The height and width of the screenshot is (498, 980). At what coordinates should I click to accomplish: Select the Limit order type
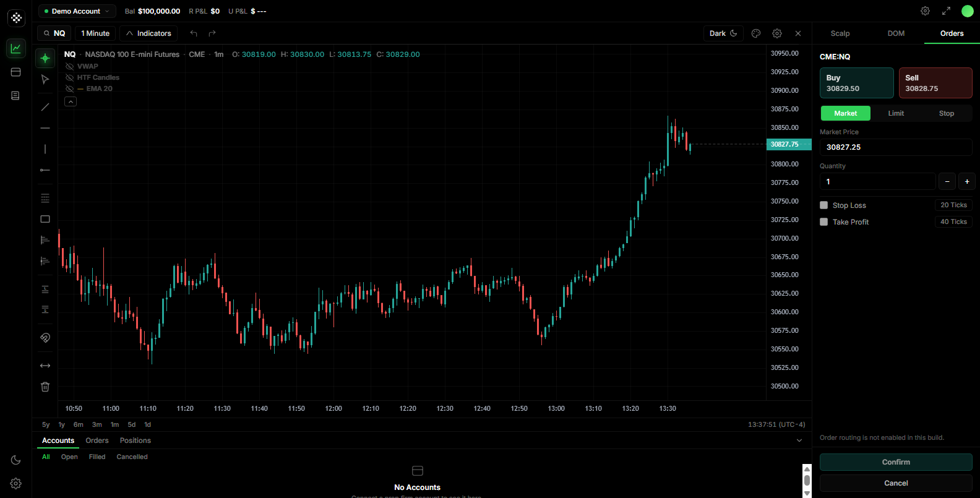(x=896, y=113)
